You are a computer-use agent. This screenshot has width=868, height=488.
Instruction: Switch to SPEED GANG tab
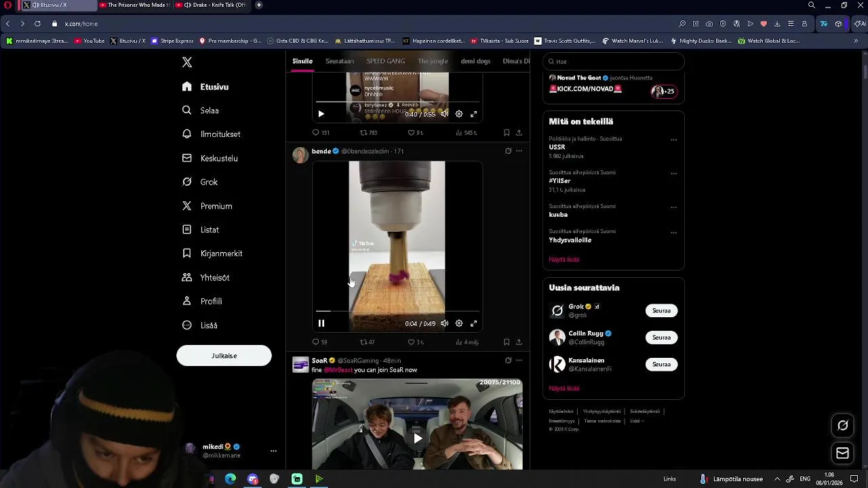(386, 61)
